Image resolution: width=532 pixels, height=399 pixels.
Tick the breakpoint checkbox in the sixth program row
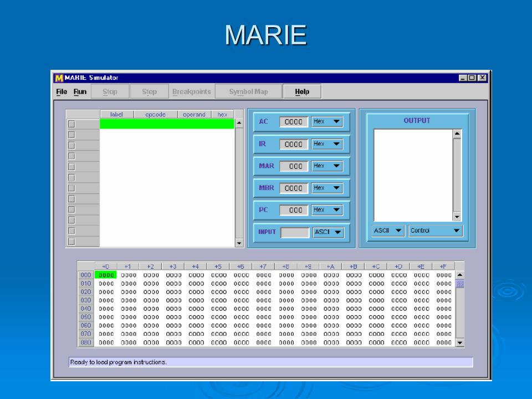pos(71,177)
